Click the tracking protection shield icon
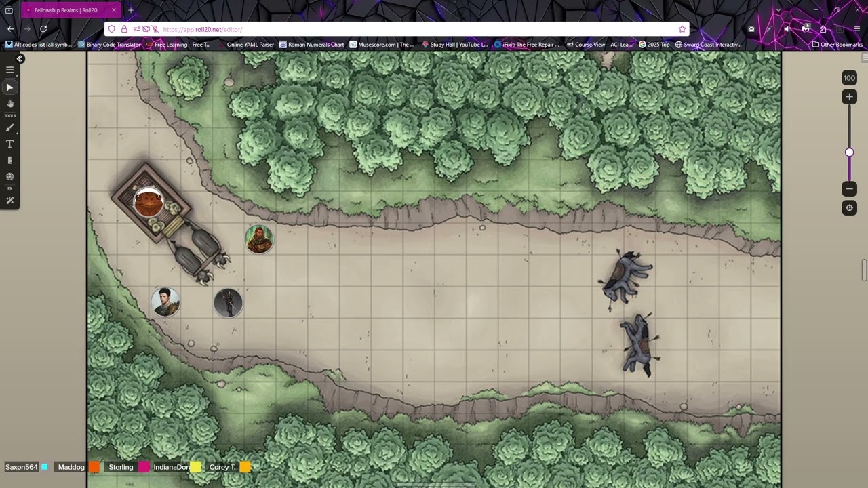868x488 pixels. [x=112, y=29]
